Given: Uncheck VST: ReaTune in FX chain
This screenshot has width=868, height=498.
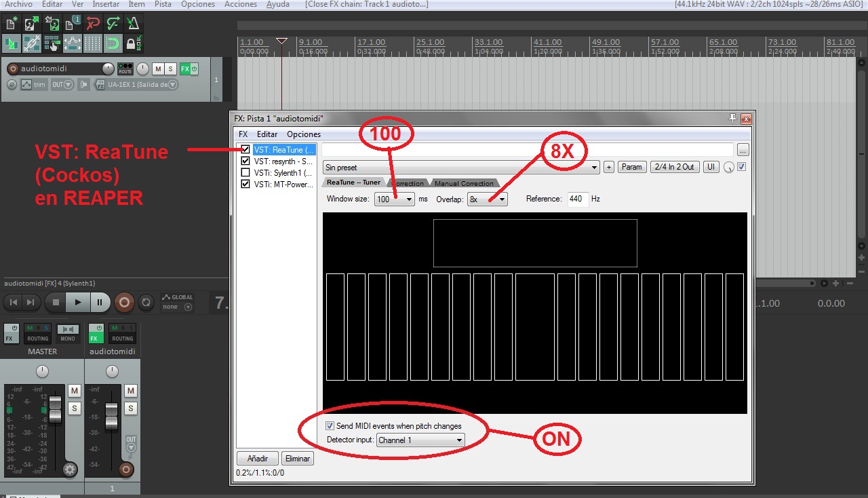Looking at the screenshot, I should pos(245,150).
